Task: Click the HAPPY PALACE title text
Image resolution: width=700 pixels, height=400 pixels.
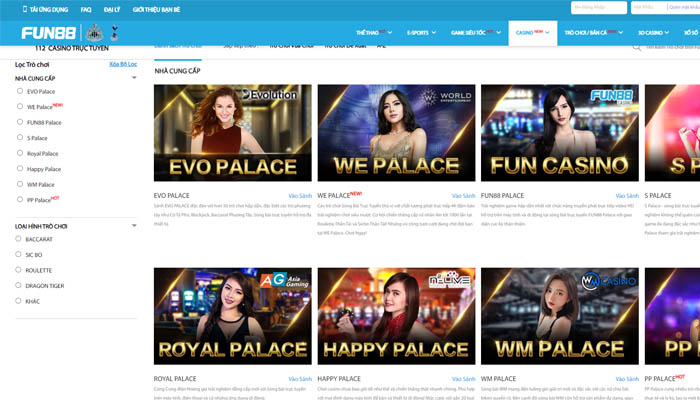Action: (x=339, y=379)
